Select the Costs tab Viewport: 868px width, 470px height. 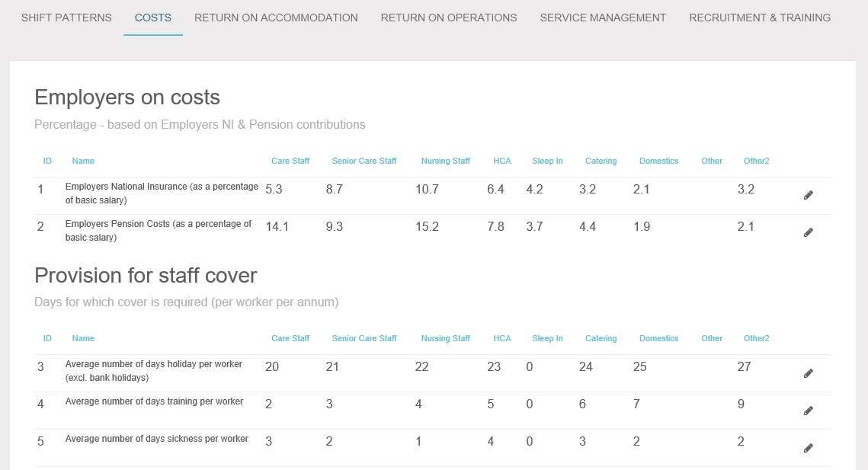click(x=152, y=18)
